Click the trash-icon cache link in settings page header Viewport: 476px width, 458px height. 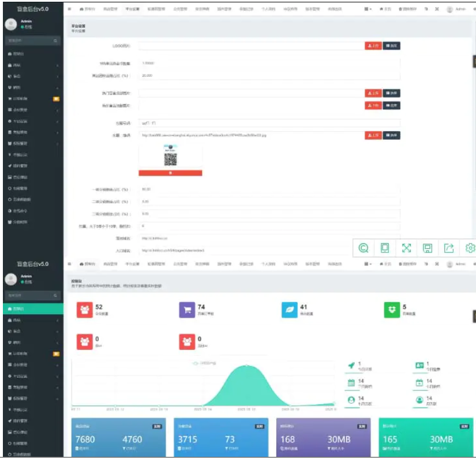[407, 9]
